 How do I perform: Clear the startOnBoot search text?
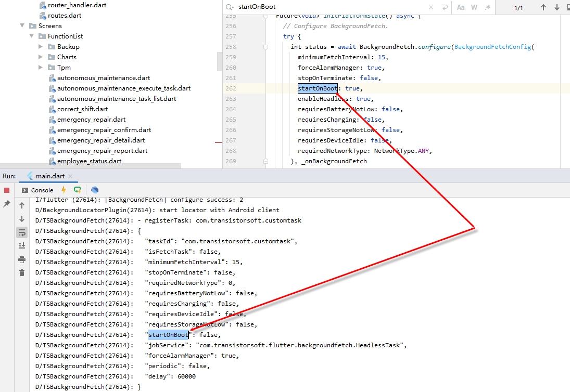click(x=431, y=7)
